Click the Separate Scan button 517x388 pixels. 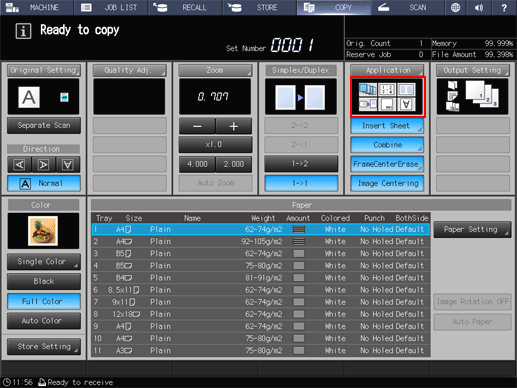(44, 125)
